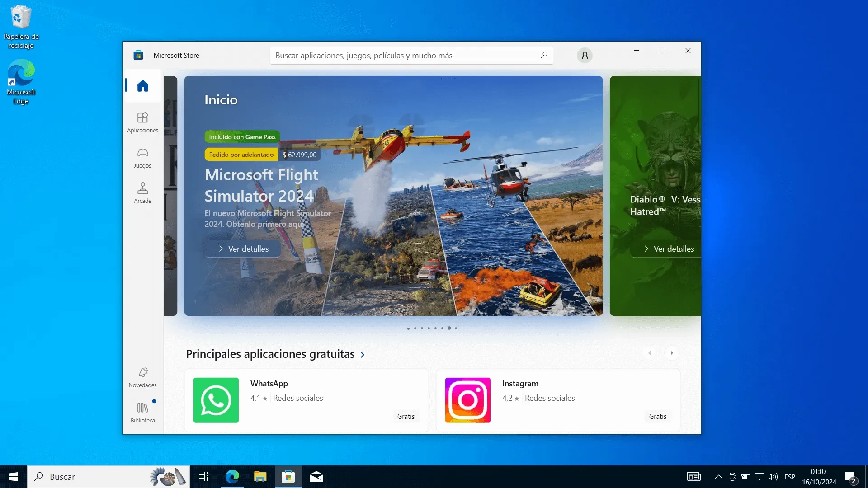Open the volume control in tray

tap(773, 477)
